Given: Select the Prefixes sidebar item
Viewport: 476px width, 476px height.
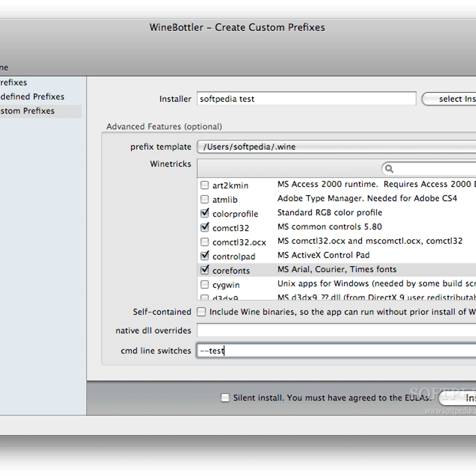Looking at the screenshot, I should (13, 82).
